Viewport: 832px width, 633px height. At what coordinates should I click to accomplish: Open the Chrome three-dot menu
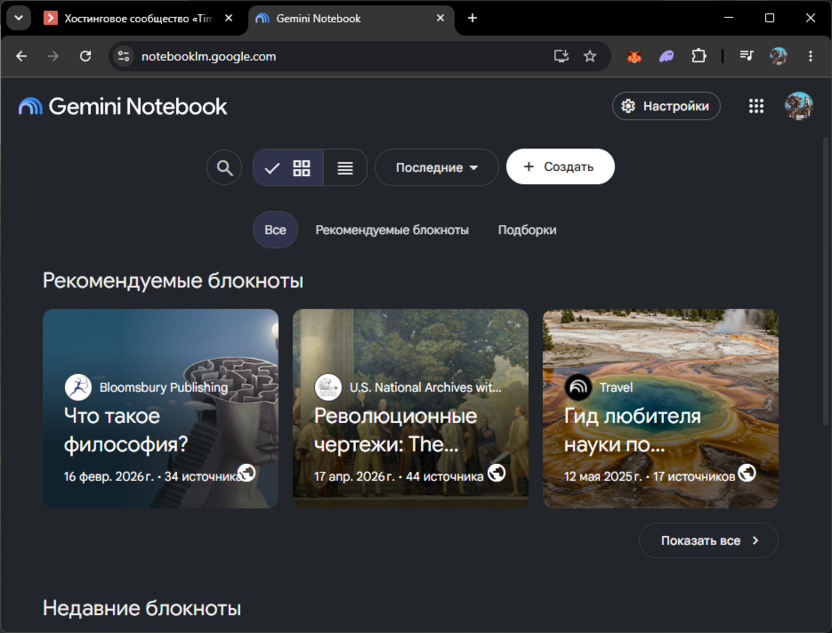point(810,56)
